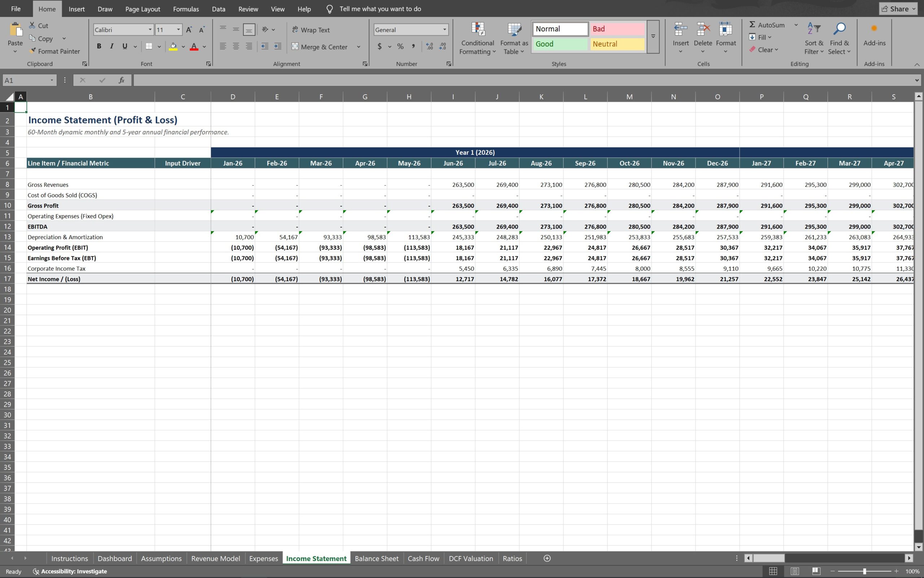924x578 pixels.
Task: Click the Insert Function fx icon
Action: click(x=122, y=80)
